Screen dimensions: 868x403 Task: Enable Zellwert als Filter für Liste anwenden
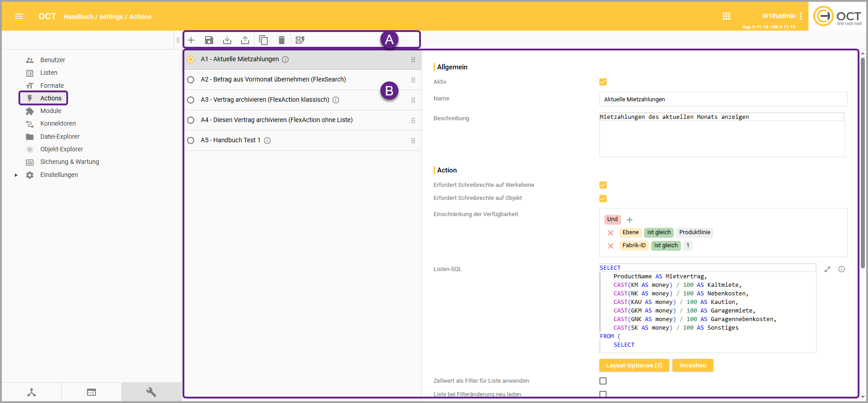point(603,381)
